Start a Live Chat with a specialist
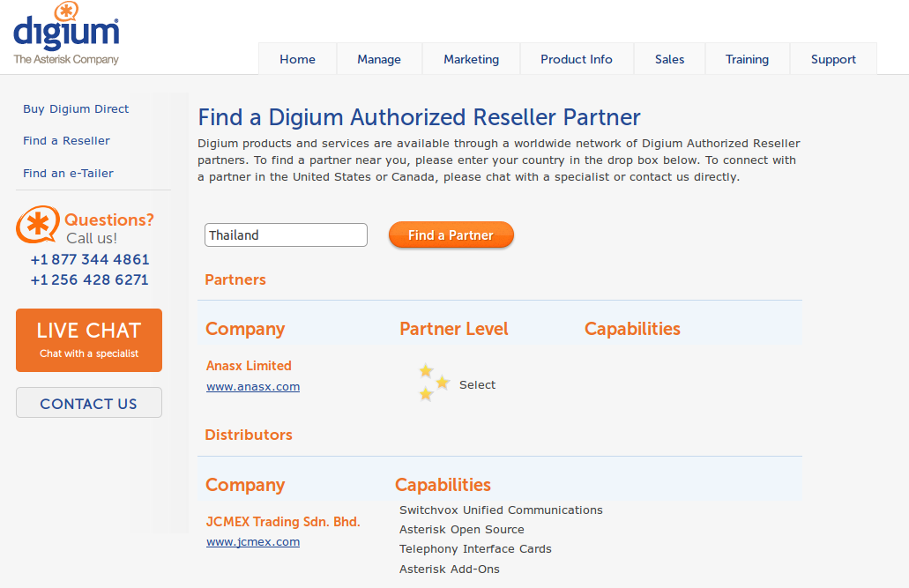The height and width of the screenshot is (588, 909). [x=89, y=340]
